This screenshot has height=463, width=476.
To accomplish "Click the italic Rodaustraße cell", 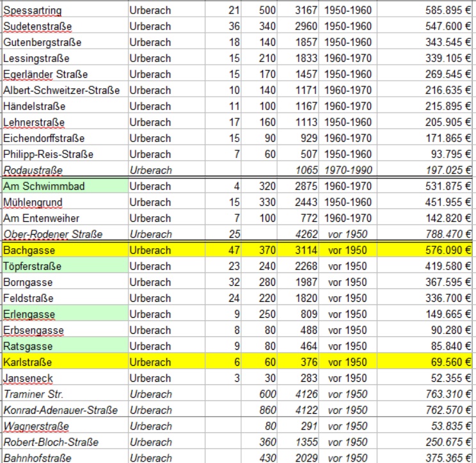I will point(64,170).
